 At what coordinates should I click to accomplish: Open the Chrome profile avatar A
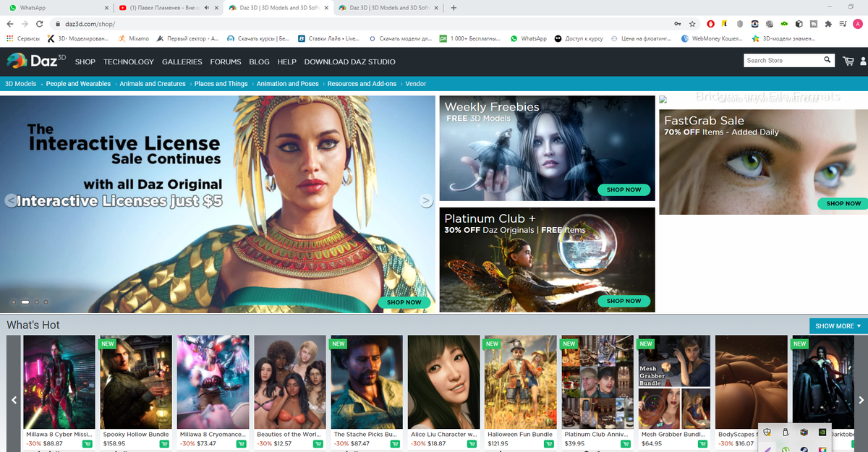tap(858, 24)
